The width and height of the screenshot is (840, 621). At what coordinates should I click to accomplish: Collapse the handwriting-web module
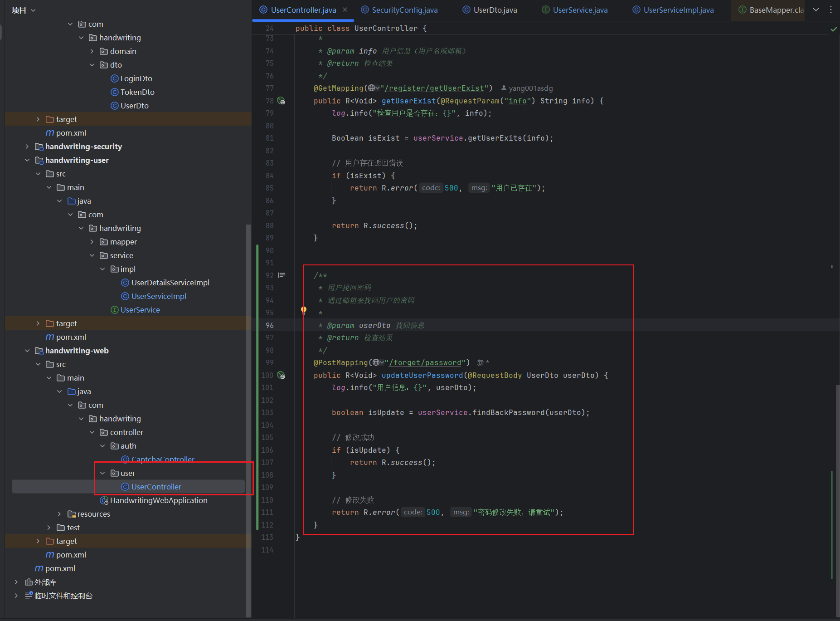coord(27,351)
